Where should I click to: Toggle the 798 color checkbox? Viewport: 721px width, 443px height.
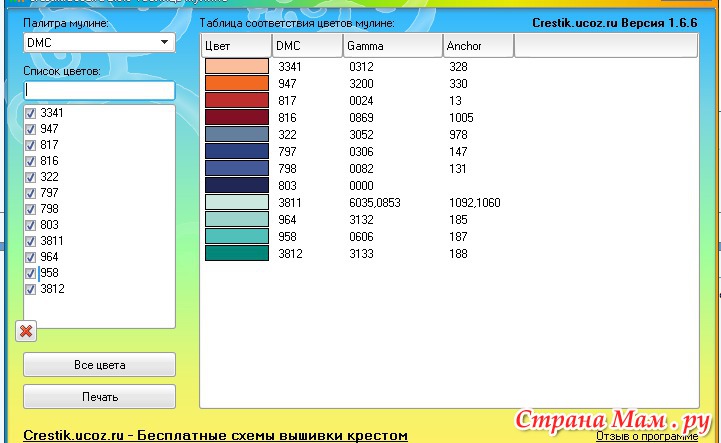[30, 209]
